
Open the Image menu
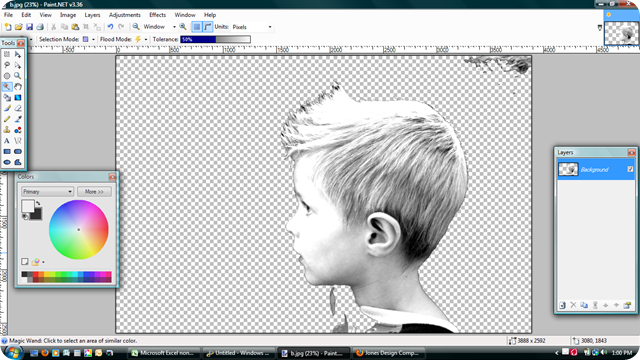coord(68,15)
